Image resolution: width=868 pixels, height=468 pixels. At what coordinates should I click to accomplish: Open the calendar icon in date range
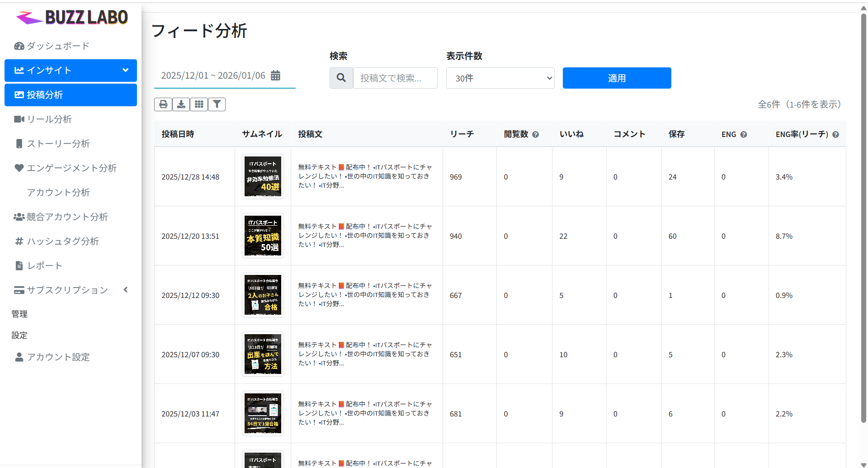click(275, 76)
